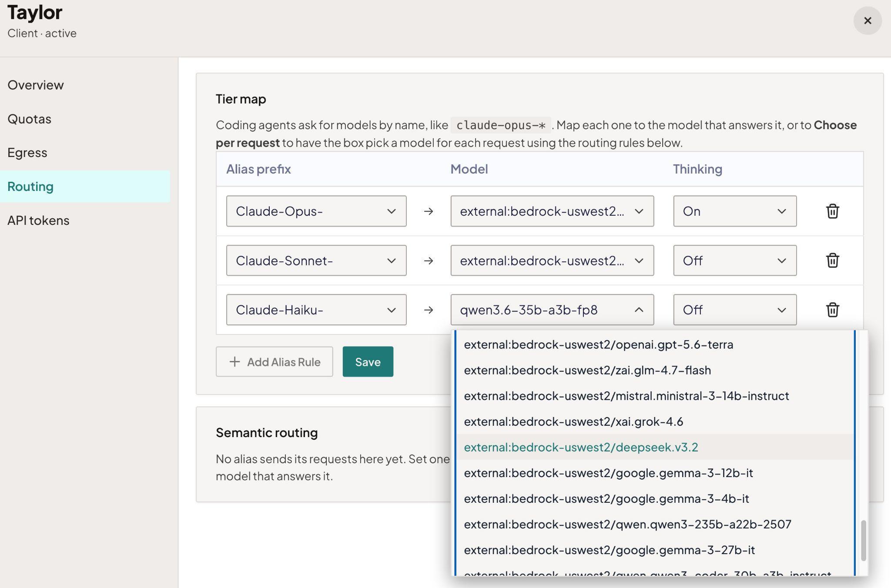This screenshot has width=891, height=588.
Task: Open model dropdown for Claude-Opus- row
Action: pyautogui.click(x=552, y=211)
